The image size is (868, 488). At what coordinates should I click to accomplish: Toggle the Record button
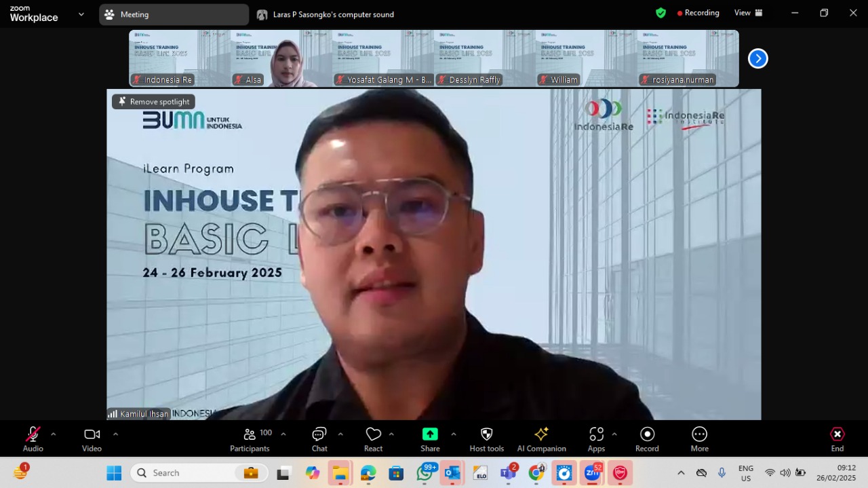[647, 439]
